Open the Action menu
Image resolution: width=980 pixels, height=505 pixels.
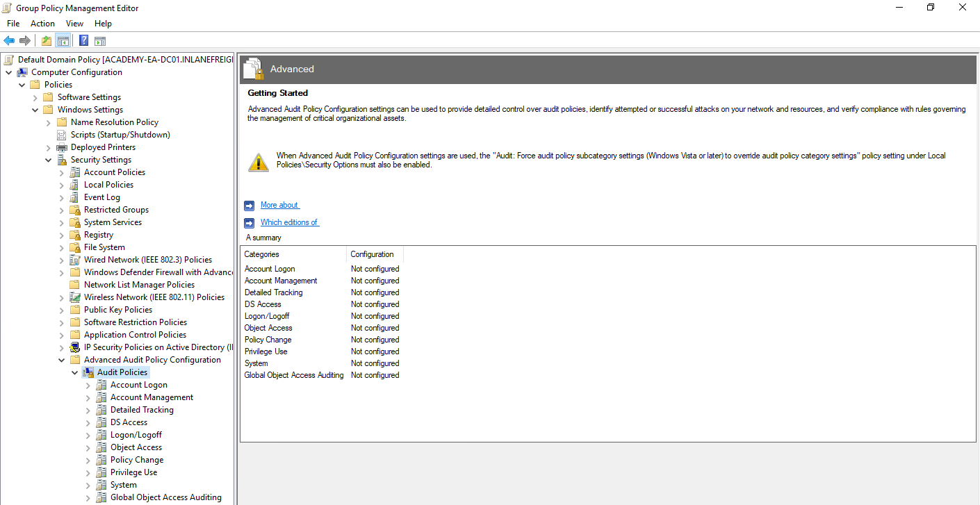click(42, 24)
